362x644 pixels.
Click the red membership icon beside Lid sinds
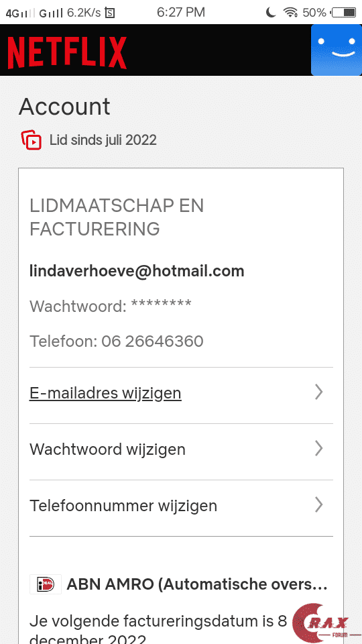pos(32,140)
